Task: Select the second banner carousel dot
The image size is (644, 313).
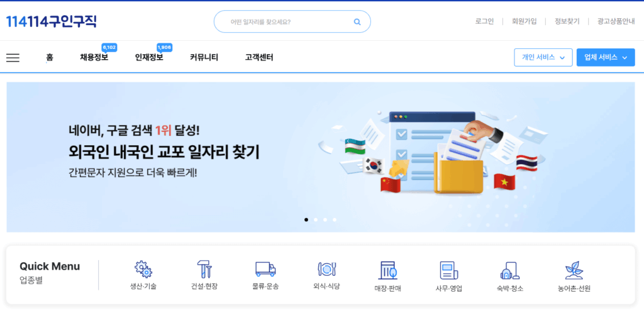Action: pos(316,220)
